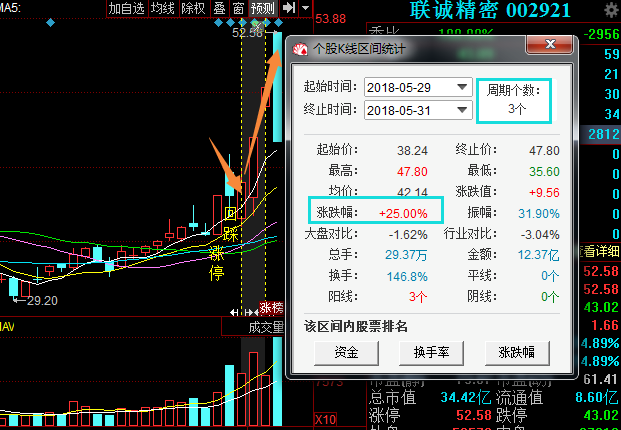Click the 1.66 red value on right

click(x=605, y=325)
